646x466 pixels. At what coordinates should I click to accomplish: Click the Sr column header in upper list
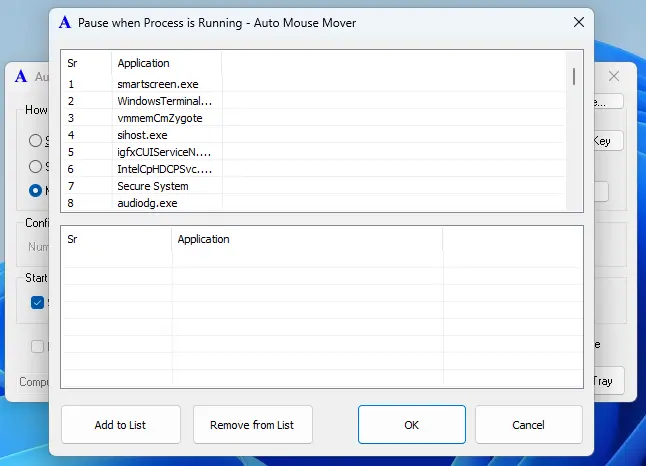tap(87, 63)
